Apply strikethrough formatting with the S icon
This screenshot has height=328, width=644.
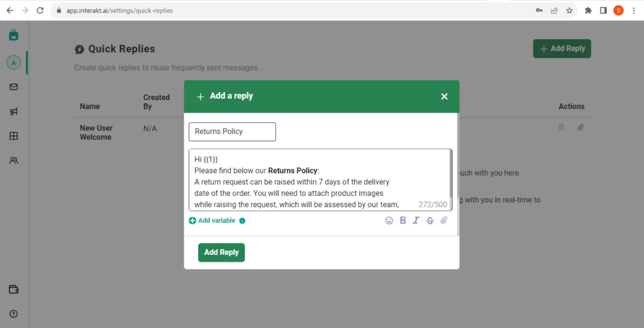click(430, 221)
